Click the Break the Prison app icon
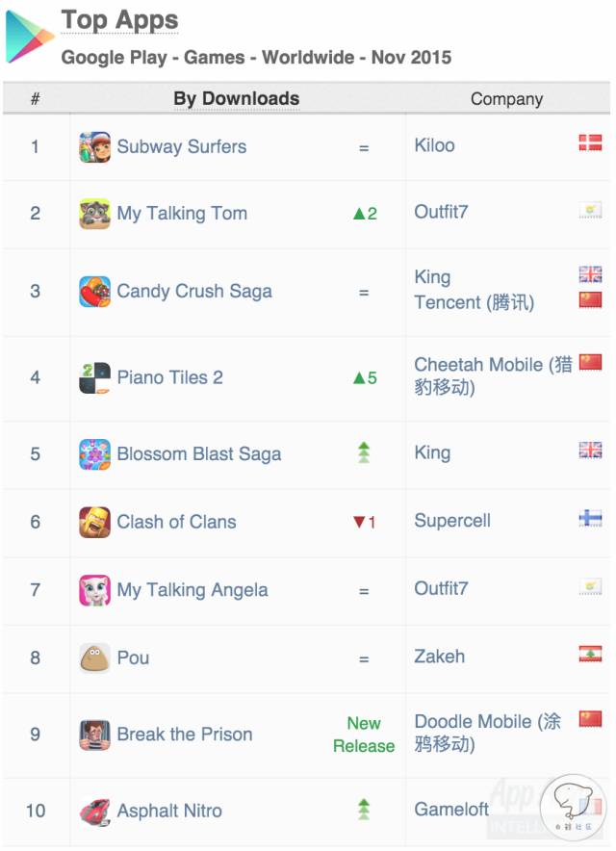The image size is (616, 851). pyautogui.click(x=94, y=735)
